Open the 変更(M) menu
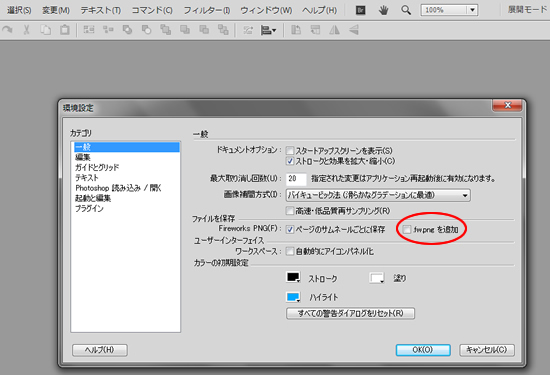Viewport: 550px width, 375px height. [x=56, y=10]
